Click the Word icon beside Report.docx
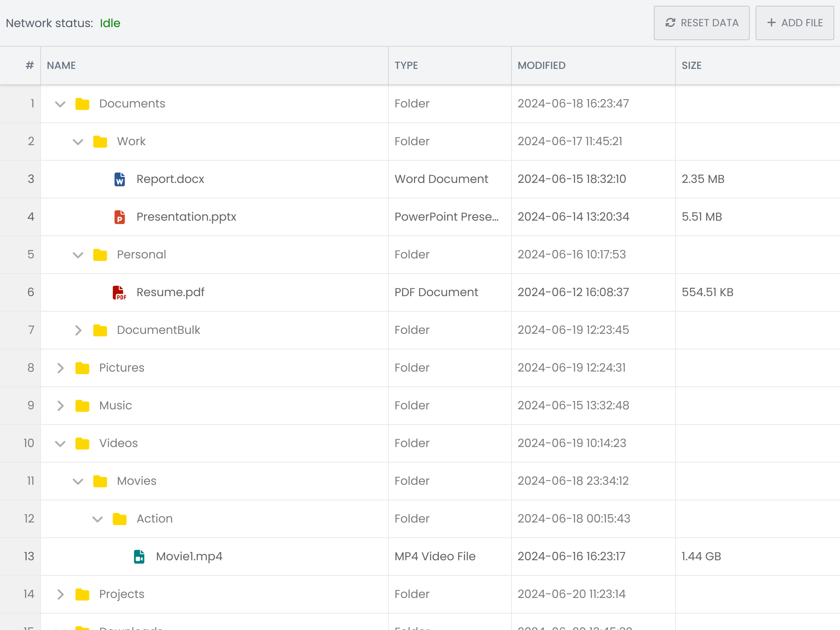 coord(119,179)
